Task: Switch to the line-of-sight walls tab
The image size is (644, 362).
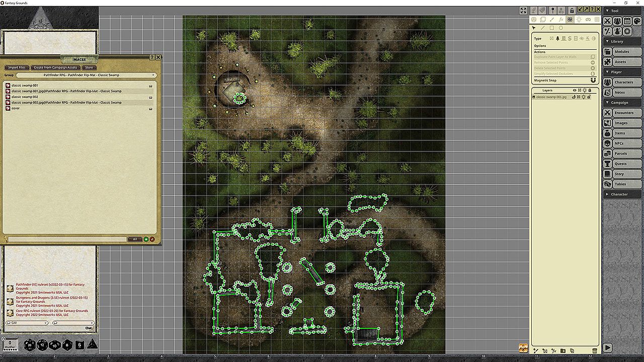Action: click(x=570, y=20)
